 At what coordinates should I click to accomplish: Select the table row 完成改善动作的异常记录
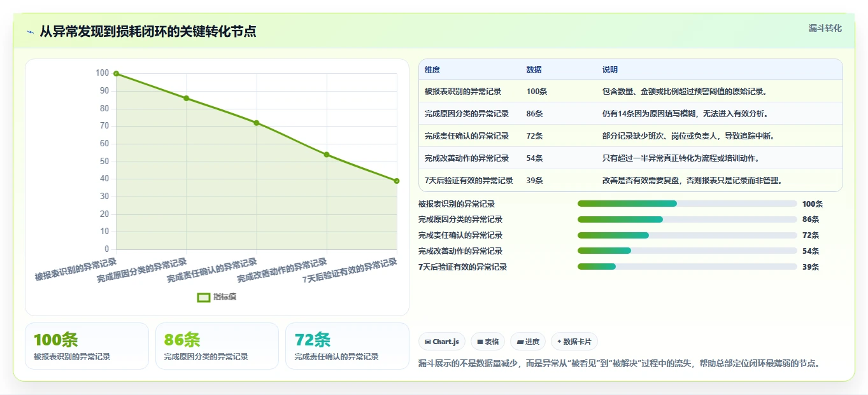coord(630,158)
